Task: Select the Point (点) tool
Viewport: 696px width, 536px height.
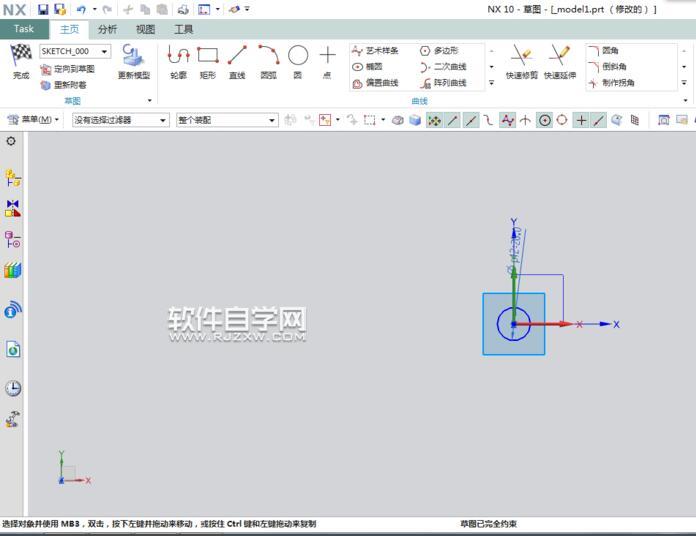Action: 327,62
